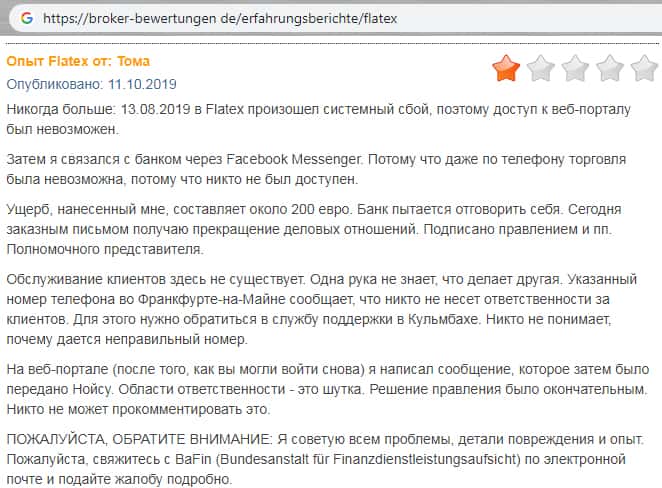Set rating to two stars
The image size is (662, 488).
pyautogui.click(x=540, y=68)
